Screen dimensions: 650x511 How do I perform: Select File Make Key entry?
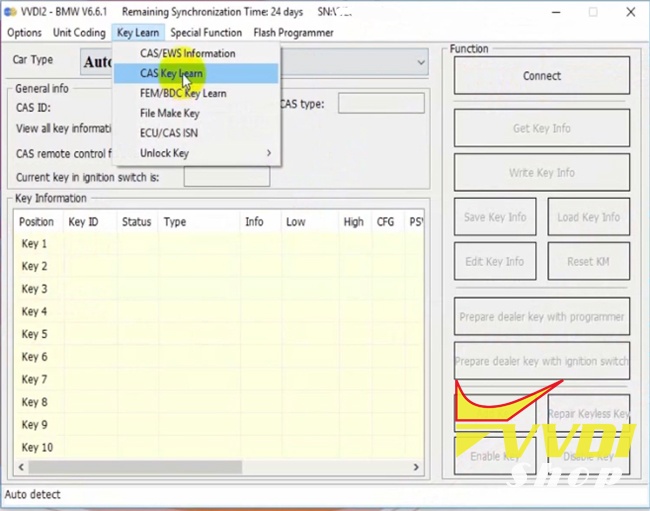click(196, 113)
